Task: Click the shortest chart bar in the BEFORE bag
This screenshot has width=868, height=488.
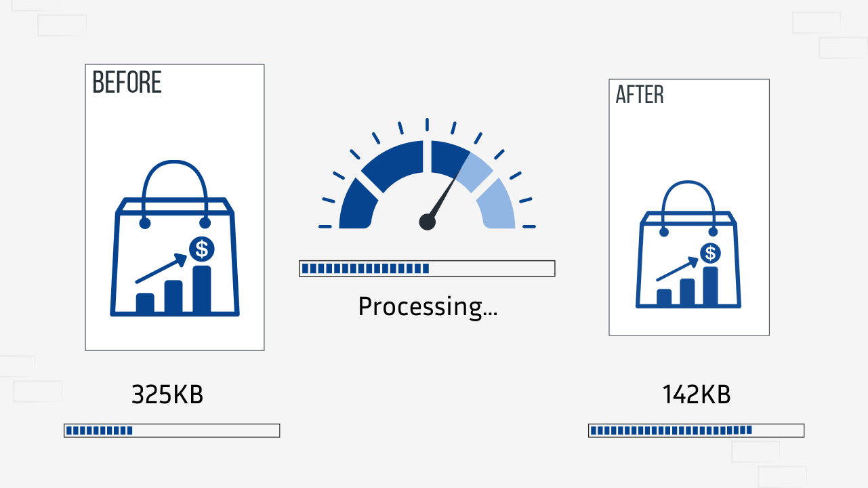Action: coord(145,302)
